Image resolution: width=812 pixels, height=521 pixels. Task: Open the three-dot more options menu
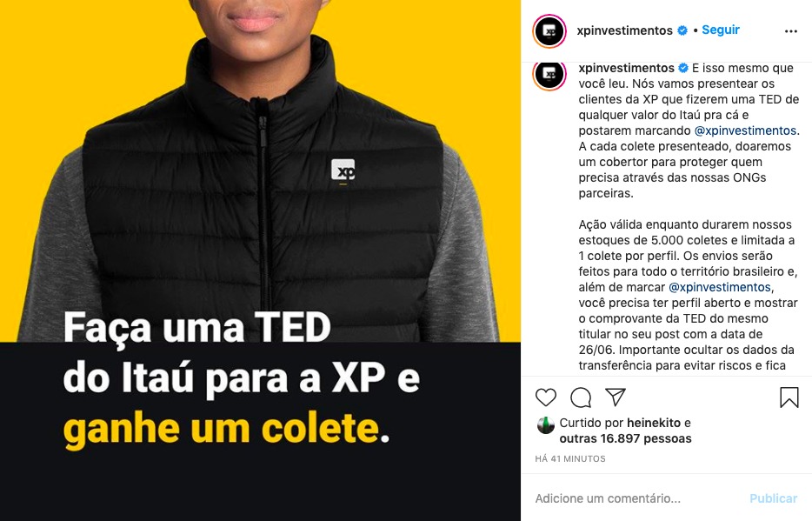tap(791, 31)
